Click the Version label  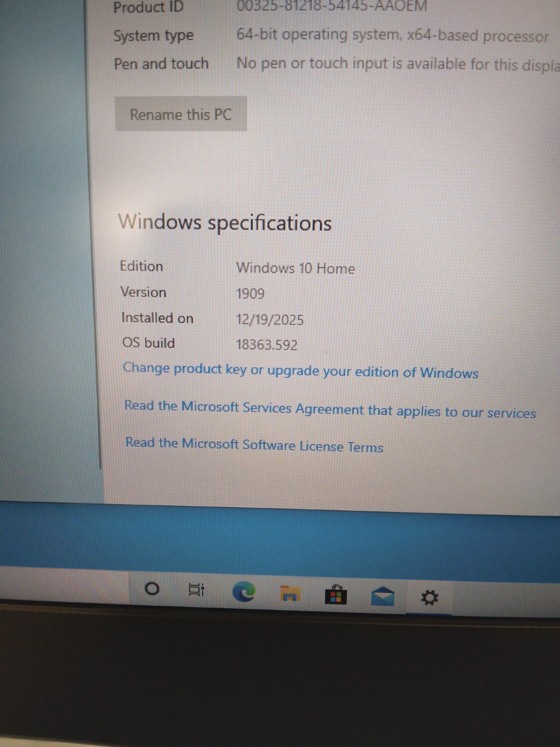[x=143, y=292]
